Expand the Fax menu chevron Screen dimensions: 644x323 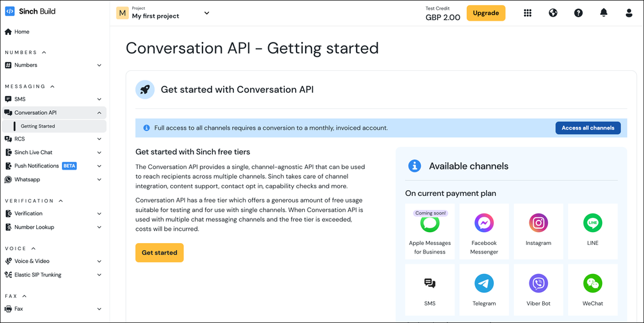click(99, 309)
